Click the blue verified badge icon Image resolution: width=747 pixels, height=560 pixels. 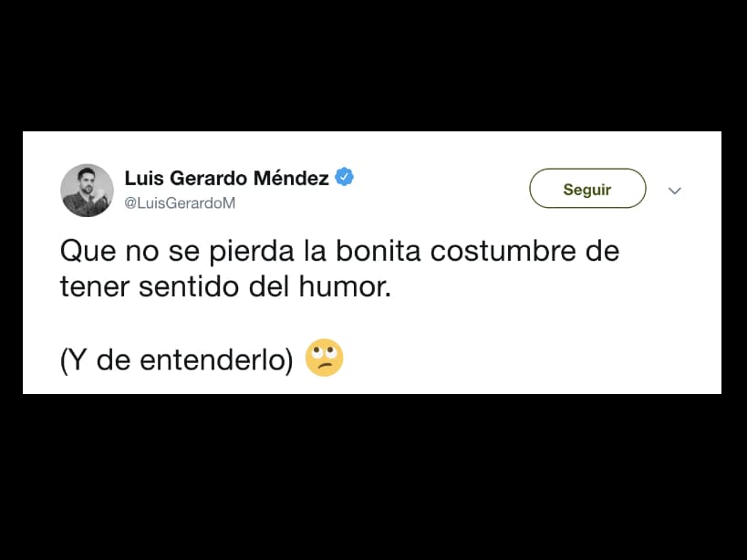pyautogui.click(x=344, y=177)
